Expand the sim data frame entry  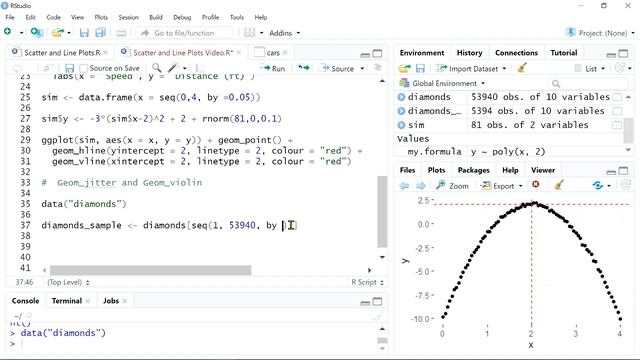tap(401, 125)
